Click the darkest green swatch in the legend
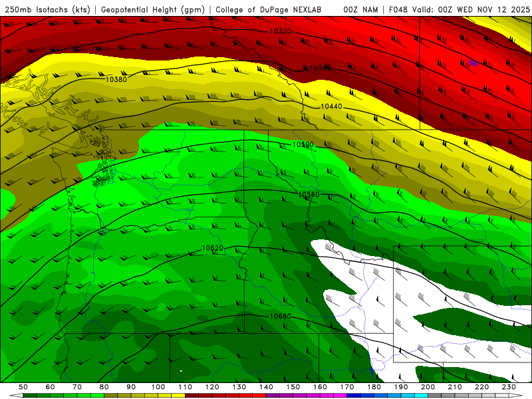Image resolution: width=532 pixels, height=399 pixels. point(29,395)
